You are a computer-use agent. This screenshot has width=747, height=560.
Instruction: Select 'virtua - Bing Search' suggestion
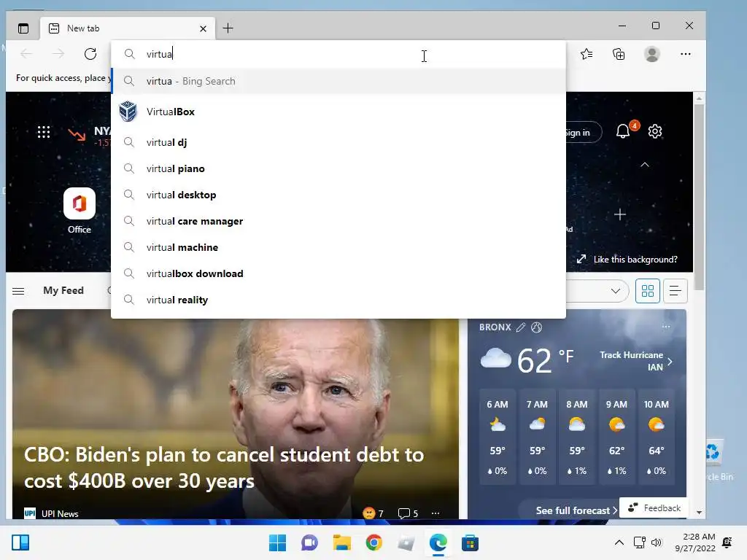coord(338,81)
